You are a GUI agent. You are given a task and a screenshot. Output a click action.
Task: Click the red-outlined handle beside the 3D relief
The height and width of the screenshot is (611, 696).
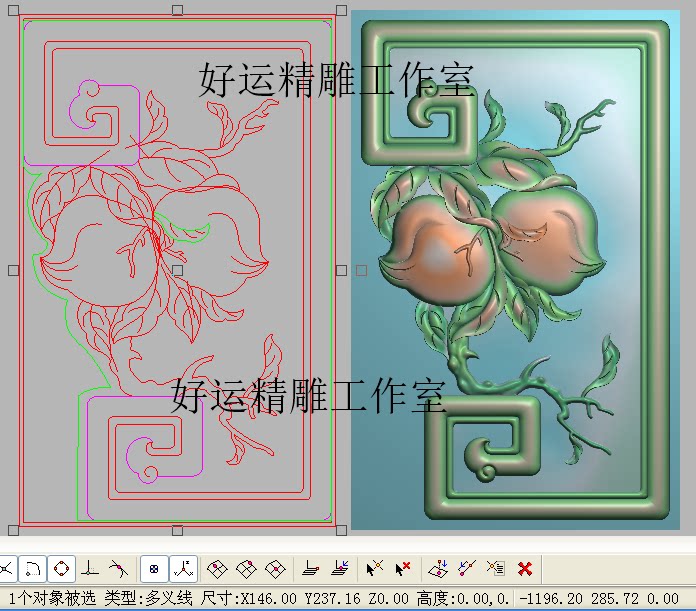pos(362,270)
